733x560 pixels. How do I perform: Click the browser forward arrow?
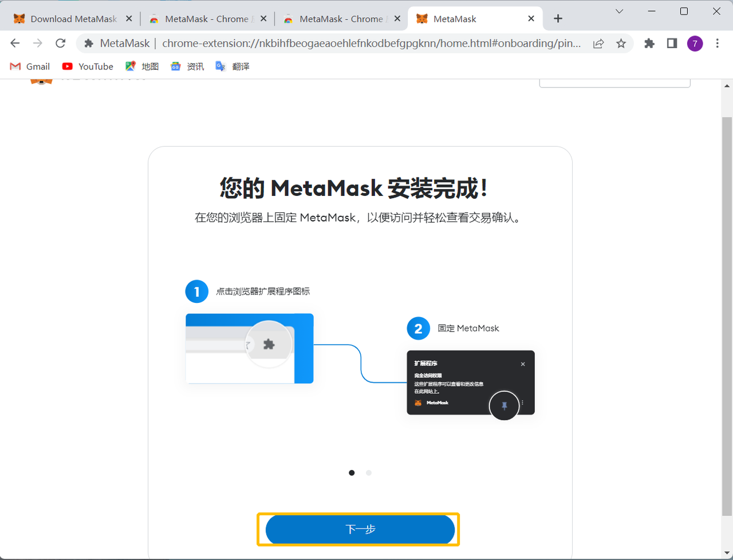point(38,44)
